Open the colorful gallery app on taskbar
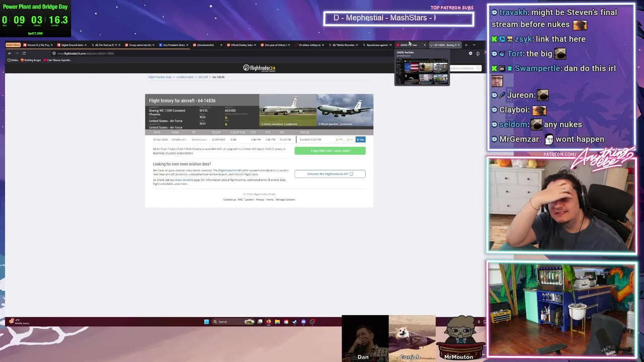644x362 pixels. 286,322
